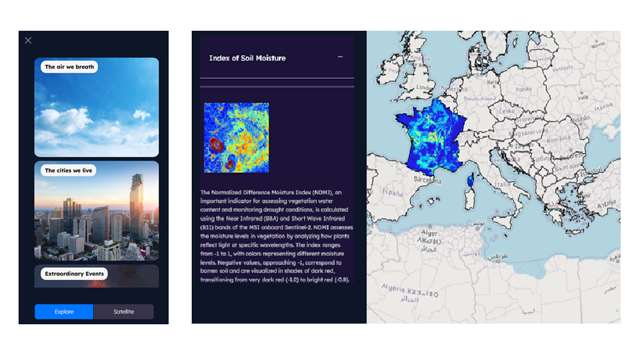Click the horizontal bar below the soil moisture header
Image resolution: width=638 pixels, height=364 pixels.
(x=277, y=87)
